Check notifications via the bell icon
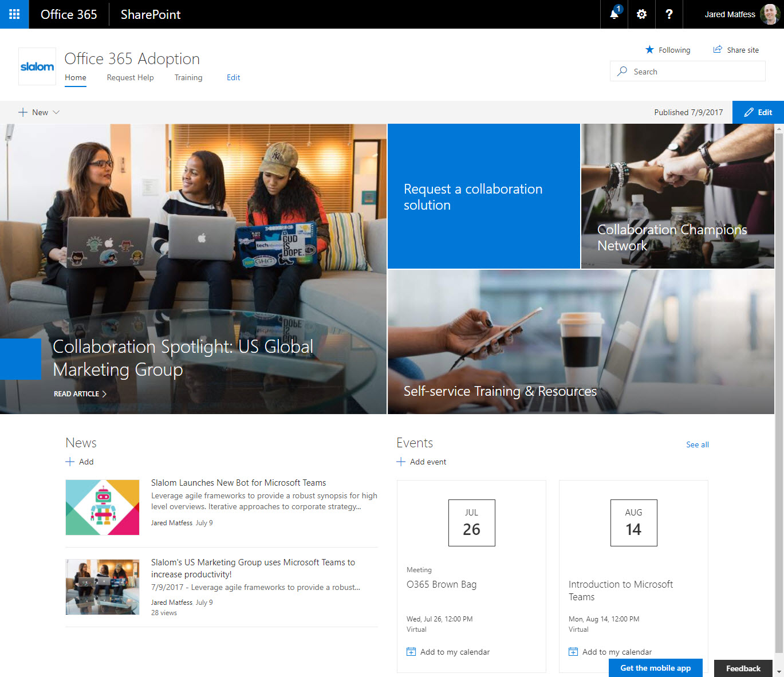 click(613, 14)
